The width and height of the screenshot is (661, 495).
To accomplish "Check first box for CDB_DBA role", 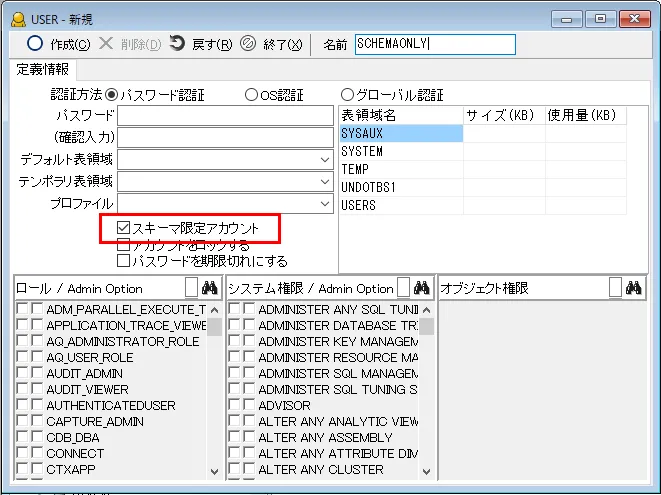I will click(22, 436).
